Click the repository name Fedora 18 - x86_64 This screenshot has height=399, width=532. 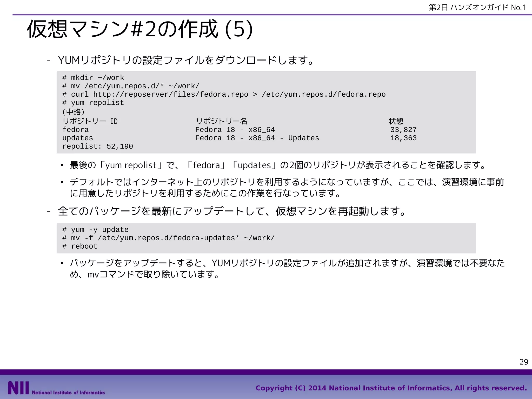(x=235, y=130)
